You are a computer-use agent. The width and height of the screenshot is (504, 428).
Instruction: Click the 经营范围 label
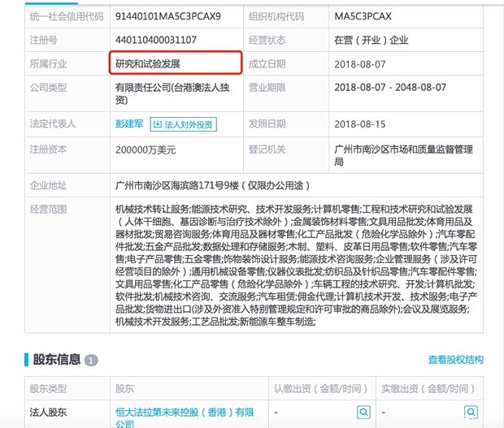coord(48,210)
